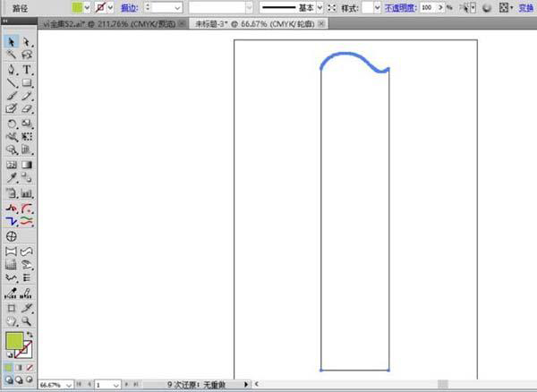Open the 样式 graphic style dropdown

pyautogui.click(x=377, y=7)
